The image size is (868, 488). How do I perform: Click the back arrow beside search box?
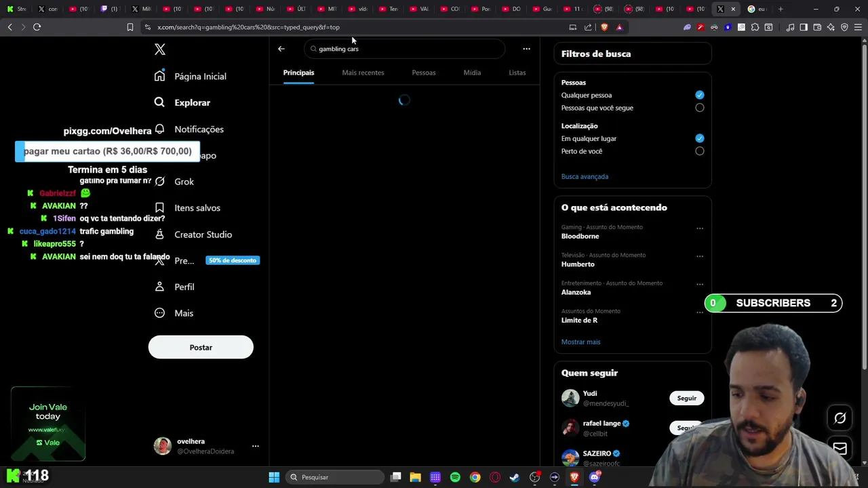point(281,49)
